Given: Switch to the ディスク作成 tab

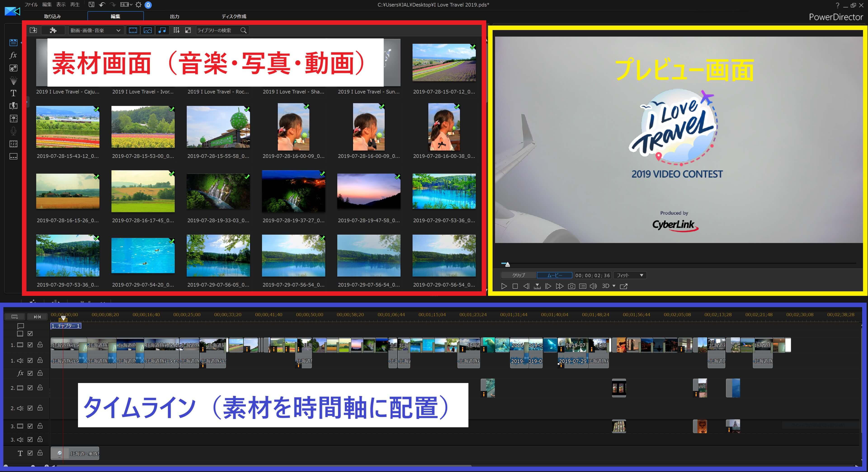Looking at the screenshot, I should [x=234, y=16].
